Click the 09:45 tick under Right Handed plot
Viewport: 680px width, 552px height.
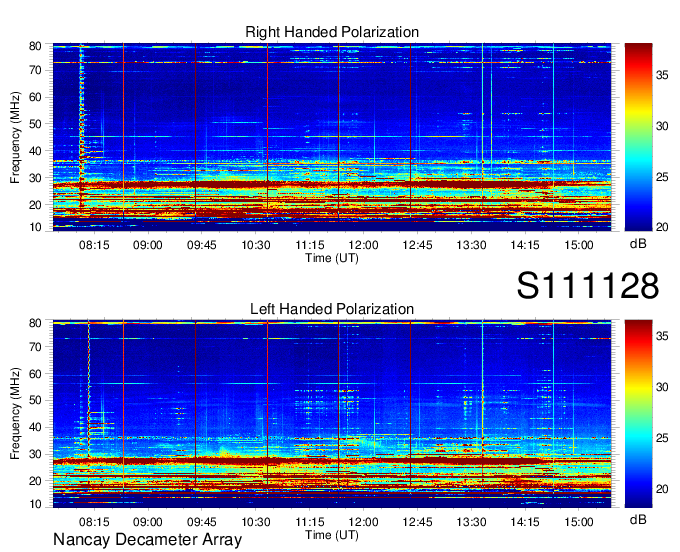click(x=202, y=245)
